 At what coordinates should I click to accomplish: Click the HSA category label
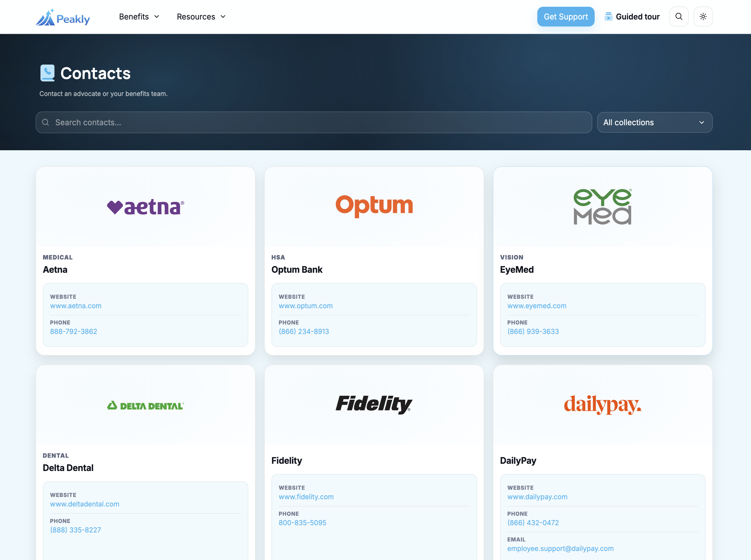[x=278, y=257]
